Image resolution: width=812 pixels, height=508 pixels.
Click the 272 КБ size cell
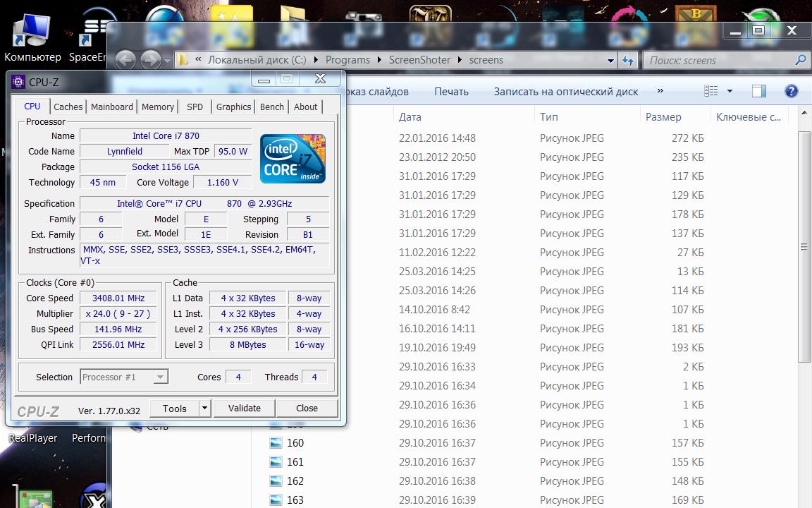[x=687, y=138]
